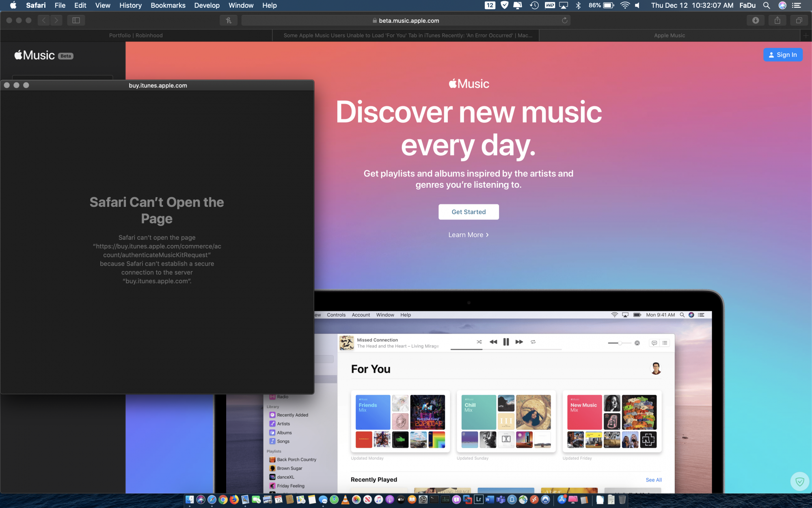Open the lyrics icon in the player

click(x=654, y=343)
